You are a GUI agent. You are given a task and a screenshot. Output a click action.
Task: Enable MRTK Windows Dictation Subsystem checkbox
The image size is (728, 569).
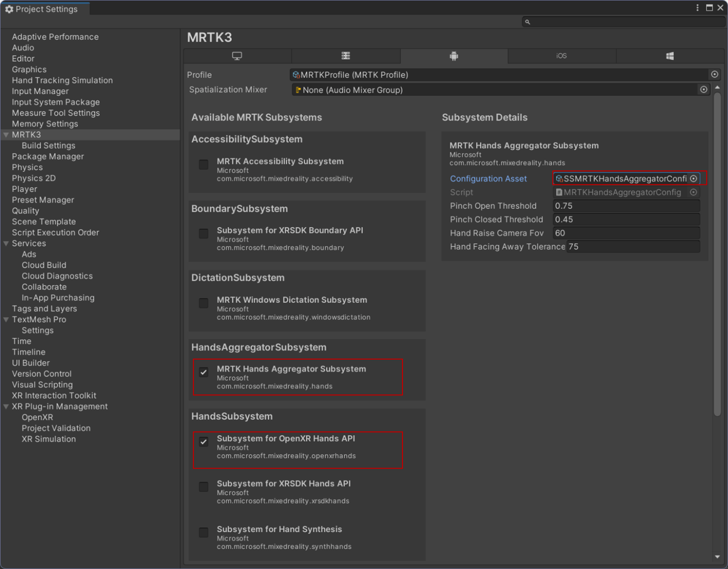(x=204, y=303)
